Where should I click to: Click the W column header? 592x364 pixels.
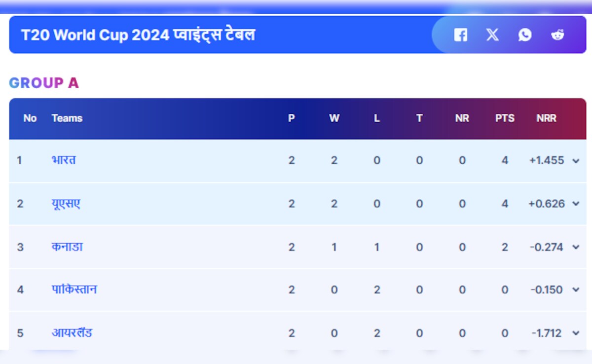tap(334, 118)
